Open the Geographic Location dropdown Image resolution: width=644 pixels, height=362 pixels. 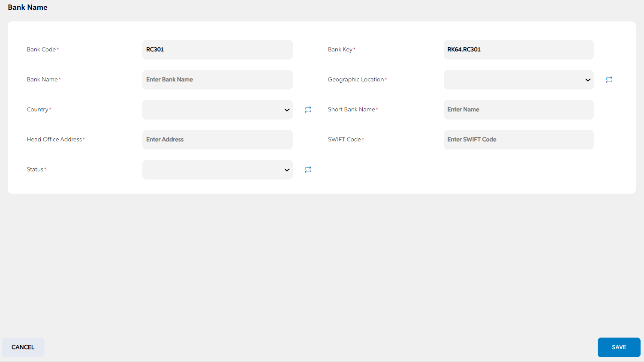click(518, 80)
